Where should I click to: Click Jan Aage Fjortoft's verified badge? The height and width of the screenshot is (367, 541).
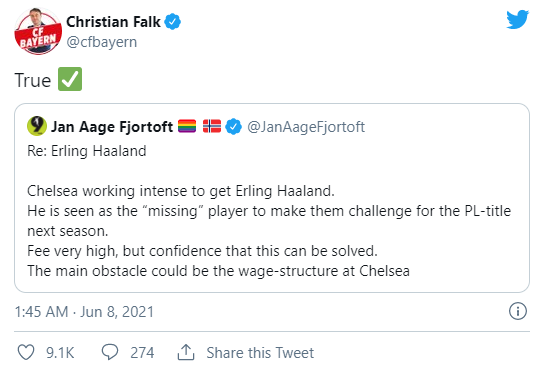(x=234, y=127)
